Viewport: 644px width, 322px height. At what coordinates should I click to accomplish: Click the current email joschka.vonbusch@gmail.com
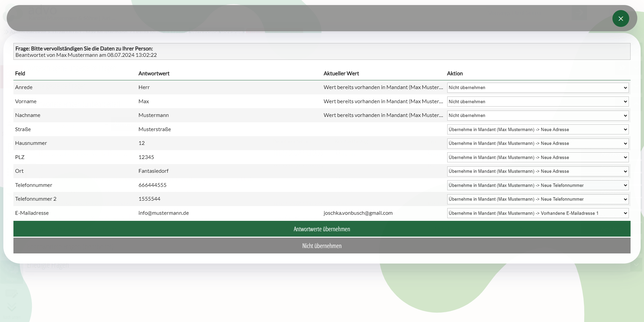[358, 213]
